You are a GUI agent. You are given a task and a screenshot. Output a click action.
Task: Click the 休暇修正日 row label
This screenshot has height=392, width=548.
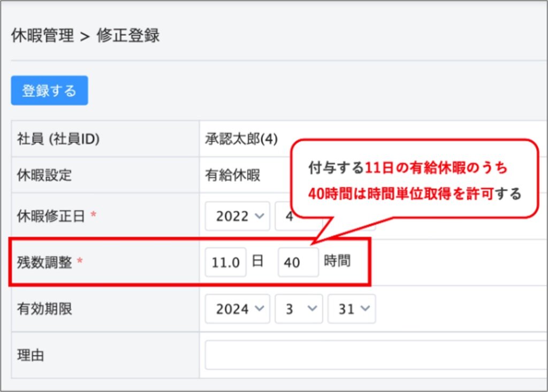49,216
